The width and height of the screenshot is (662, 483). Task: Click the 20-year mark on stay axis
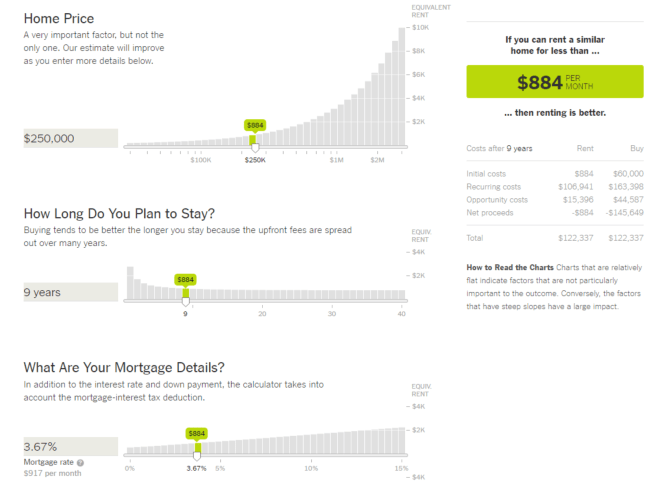pos(262,314)
